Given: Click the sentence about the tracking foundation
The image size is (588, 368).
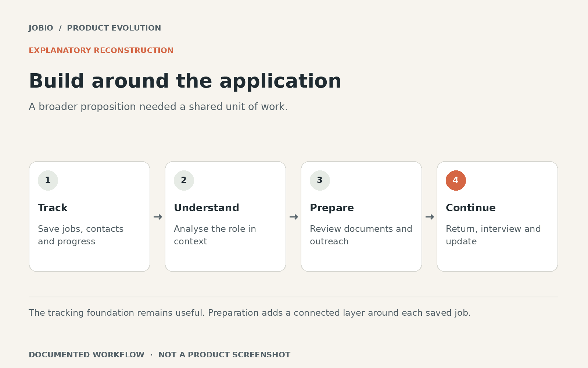Looking at the screenshot, I should [x=250, y=313].
